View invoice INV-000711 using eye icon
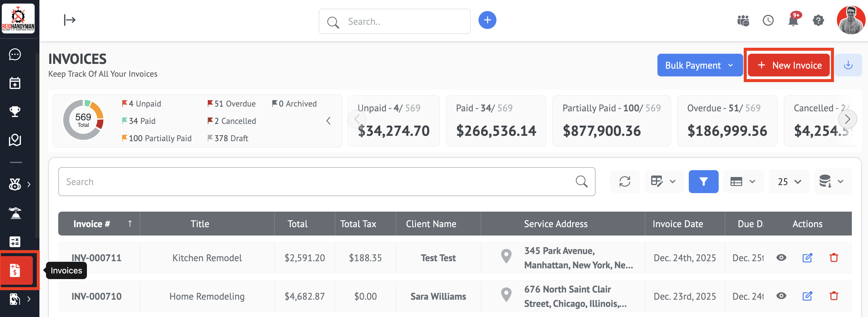The image size is (868, 317). (781, 258)
